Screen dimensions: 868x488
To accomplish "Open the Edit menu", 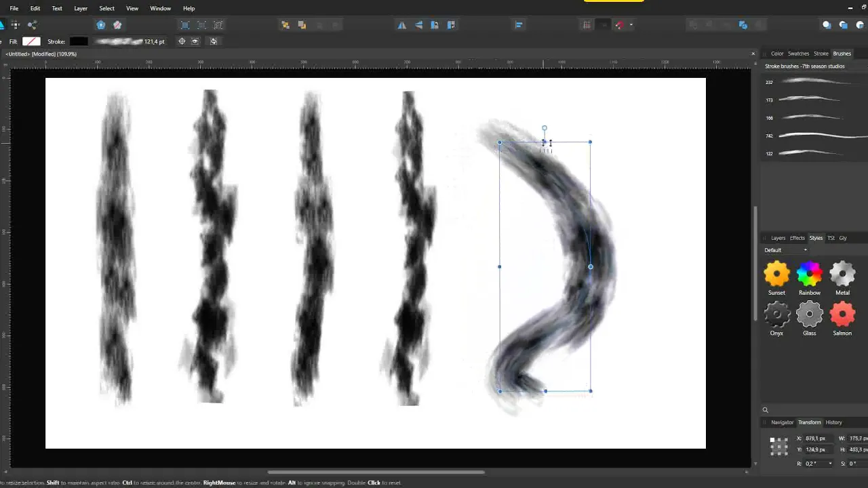I will pyautogui.click(x=35, y=8).
